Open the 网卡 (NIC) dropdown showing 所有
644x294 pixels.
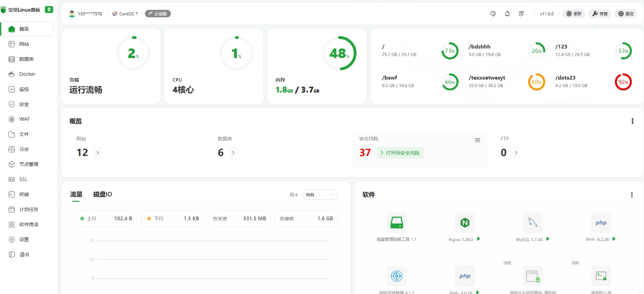tap(320, 195)
